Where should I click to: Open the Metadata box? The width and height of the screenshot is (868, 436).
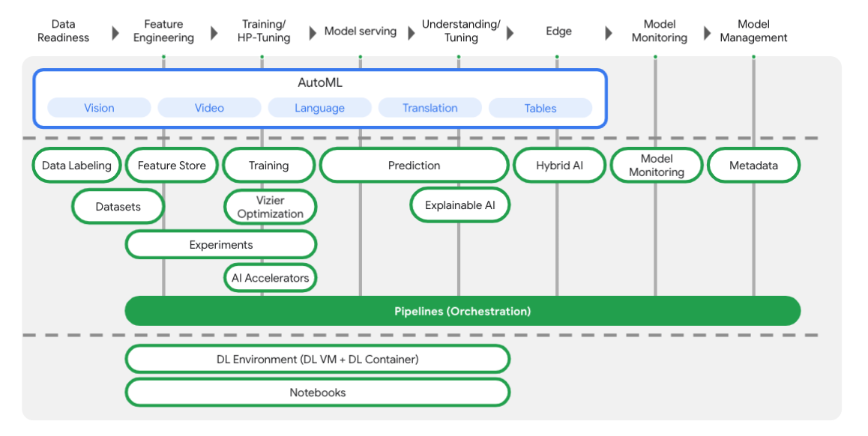tap(753, 166)
